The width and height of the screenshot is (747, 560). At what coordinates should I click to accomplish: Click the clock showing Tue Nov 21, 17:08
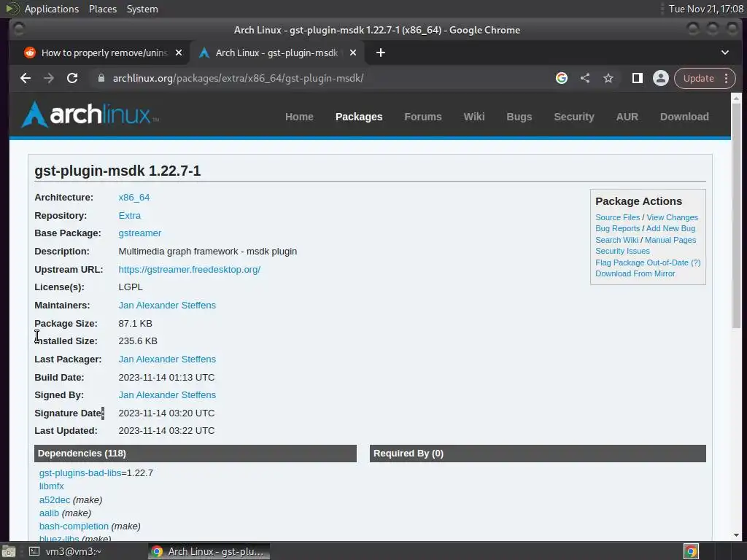coord(705,9)
